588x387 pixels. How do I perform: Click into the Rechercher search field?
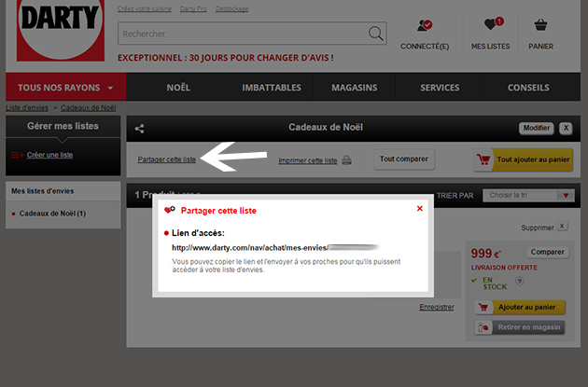(x=241, y=34)
